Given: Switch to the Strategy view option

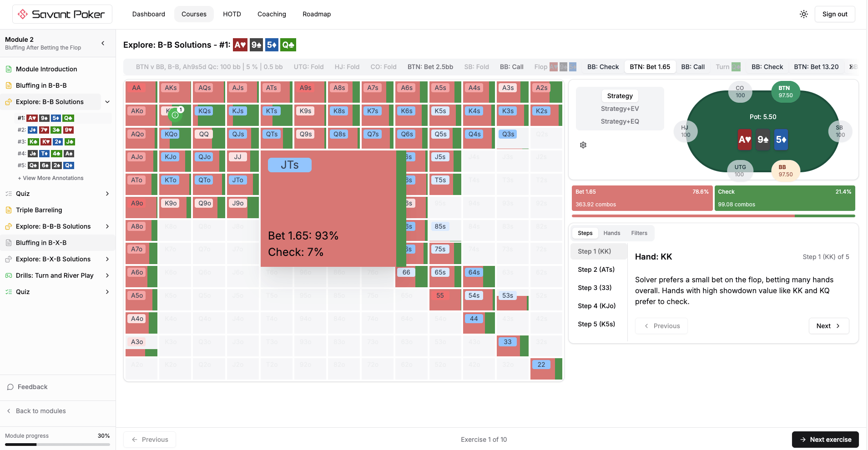Looking at the screenshot, I should pyautogui.click(x=620, y=96).
